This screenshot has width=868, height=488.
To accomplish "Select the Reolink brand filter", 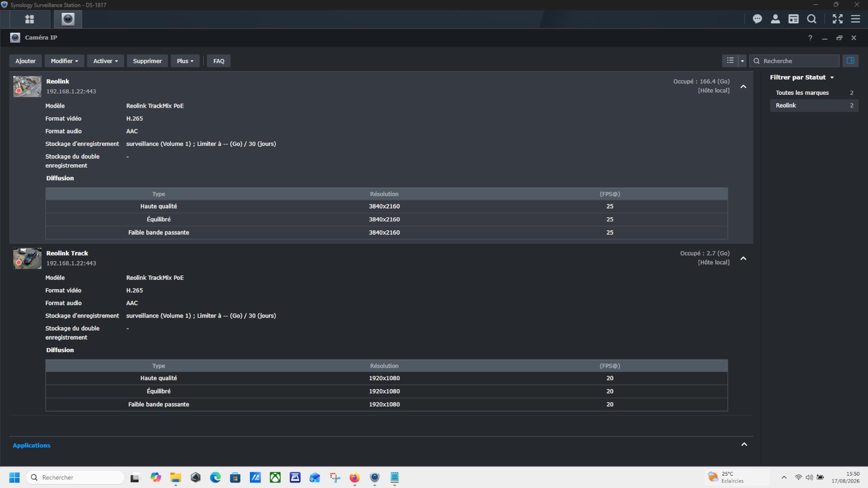I will point(814,105).
